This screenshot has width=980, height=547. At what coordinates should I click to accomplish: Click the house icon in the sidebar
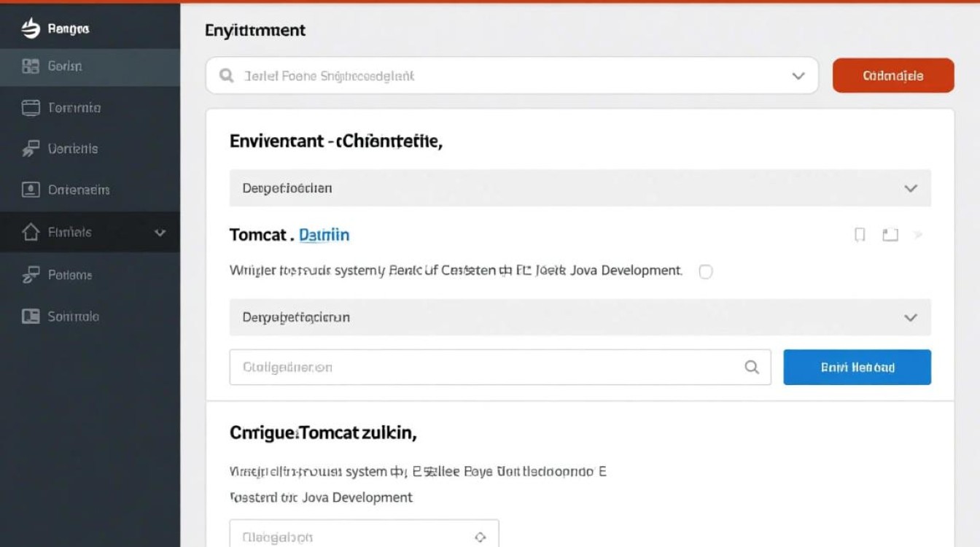[31, 233]
